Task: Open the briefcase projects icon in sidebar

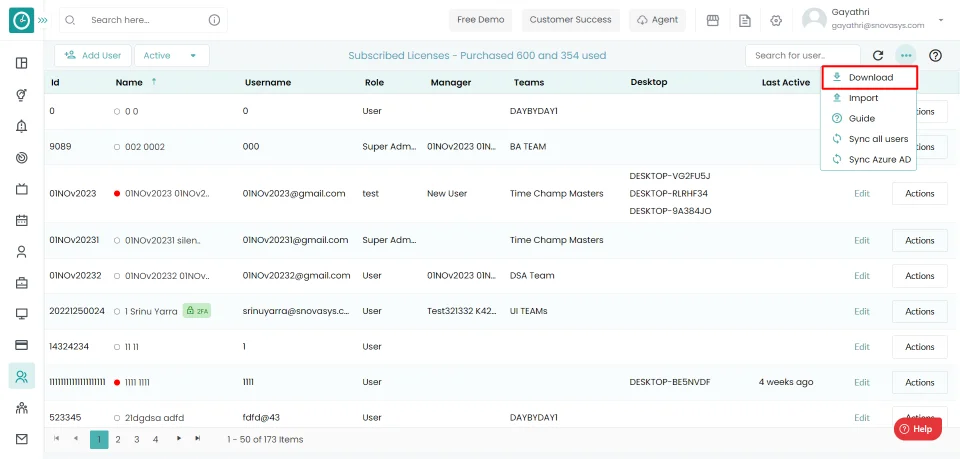Action: [x=21, y=283]
